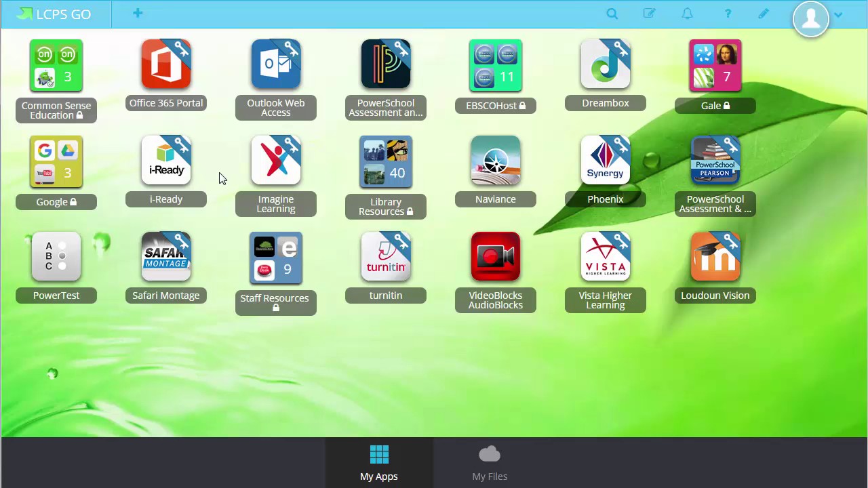Click the Vista Higher Learning label
Image resolution: width=868 pixels, height=488 pixels.
[606, 300]
